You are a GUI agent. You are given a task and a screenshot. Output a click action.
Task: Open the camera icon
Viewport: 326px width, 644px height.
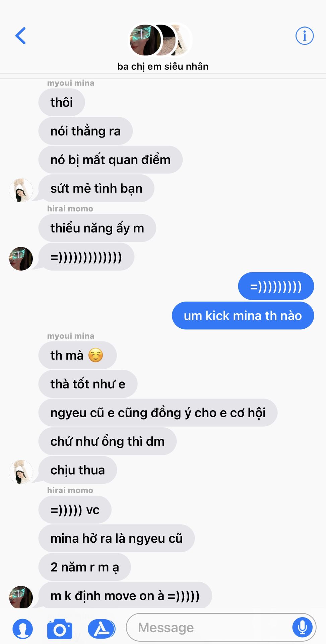[x=60, y=629]
